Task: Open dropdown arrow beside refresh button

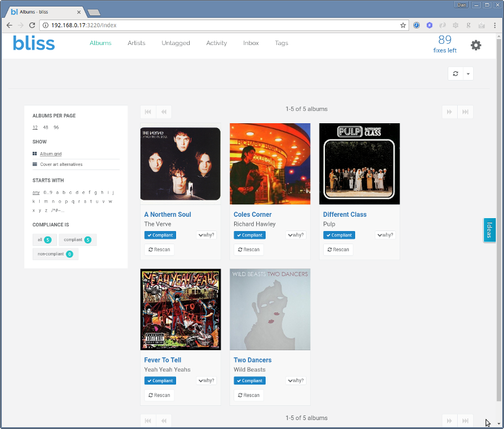Action: point(468,73)
